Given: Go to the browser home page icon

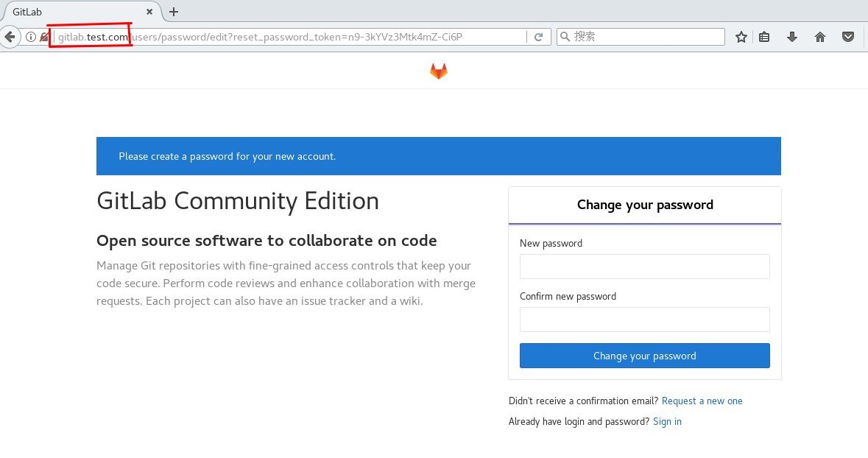Looking at the screenshot, I should 820,37.
